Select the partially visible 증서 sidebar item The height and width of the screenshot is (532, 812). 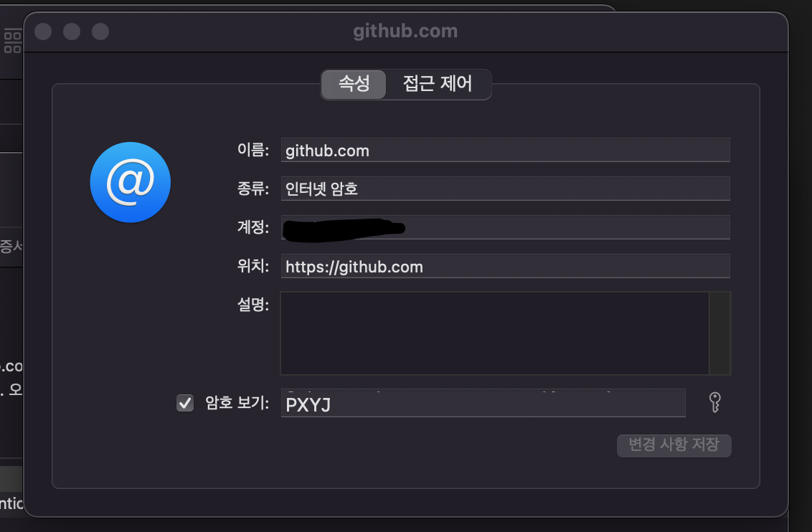(x=11, y=247)
